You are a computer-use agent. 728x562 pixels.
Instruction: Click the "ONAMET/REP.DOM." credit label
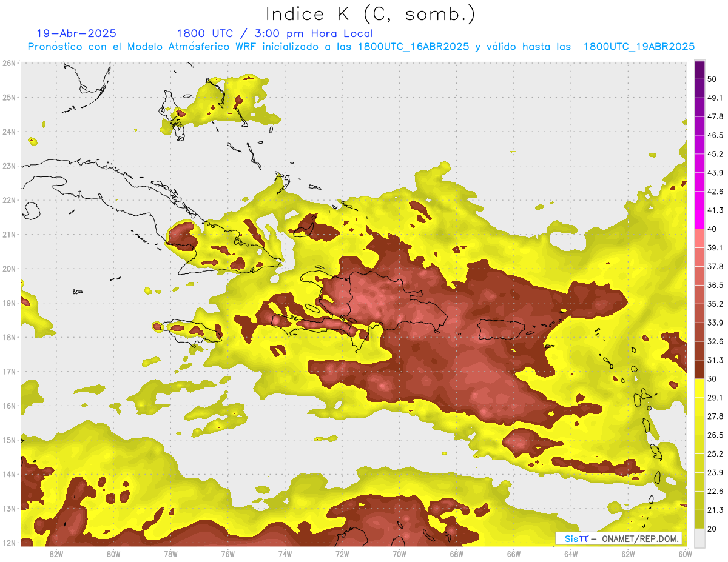tap(639, 538)
